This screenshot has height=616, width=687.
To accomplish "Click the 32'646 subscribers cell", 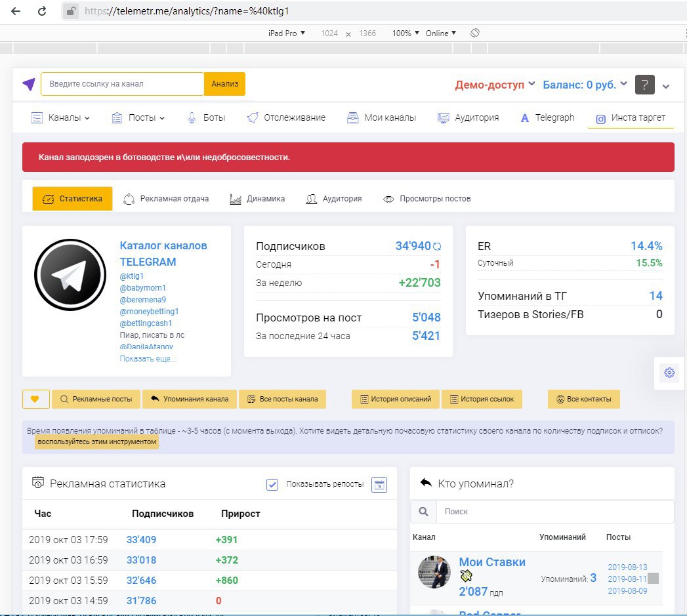I will pos(141,581).
